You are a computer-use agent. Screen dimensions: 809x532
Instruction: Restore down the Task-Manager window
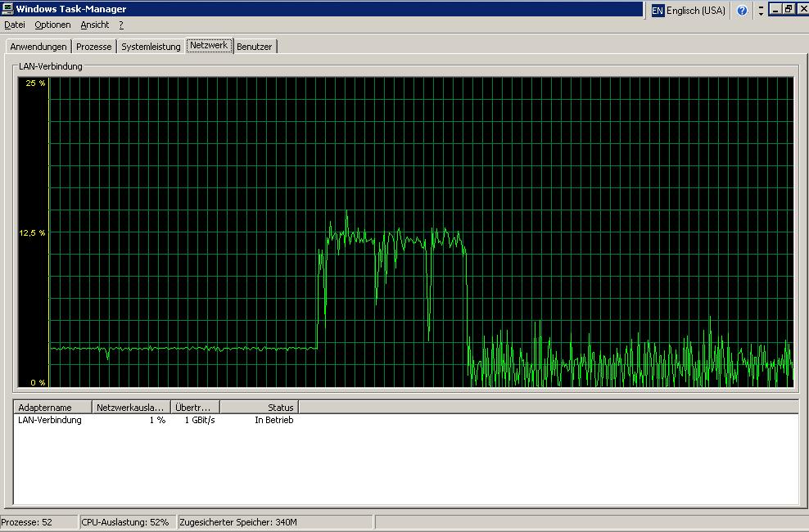point(788,9)
